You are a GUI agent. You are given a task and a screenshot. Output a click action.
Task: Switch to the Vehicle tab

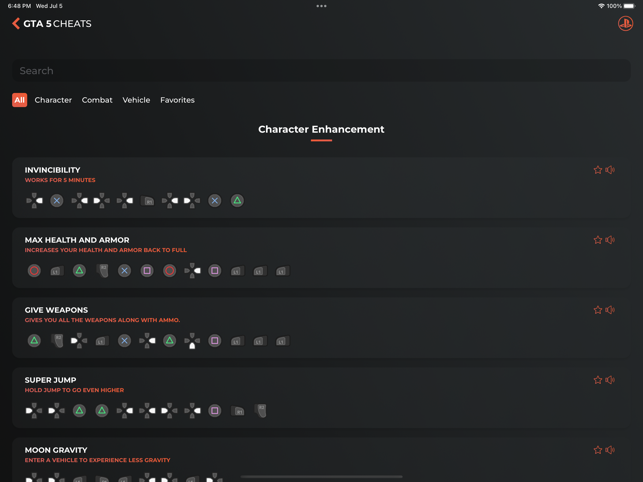coord(136,100)
